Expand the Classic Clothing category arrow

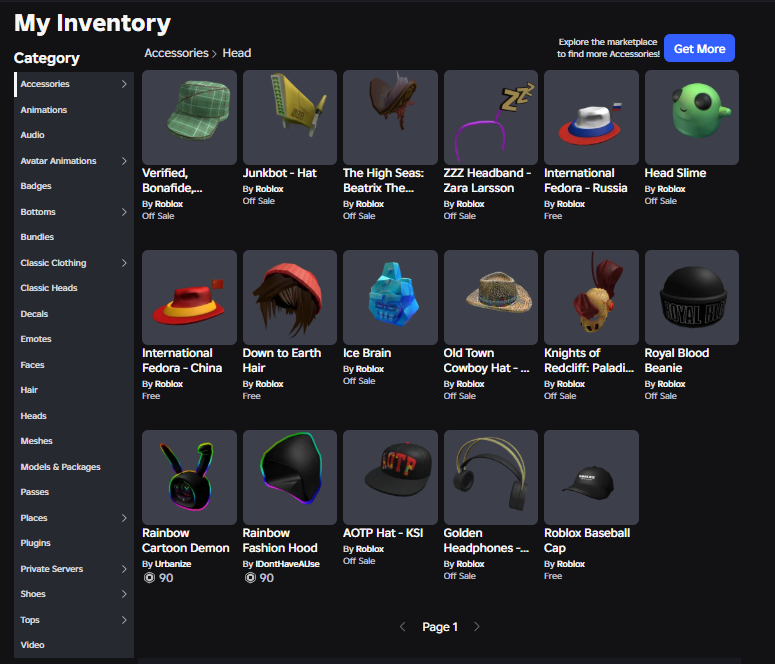click(x=124, y=263)
